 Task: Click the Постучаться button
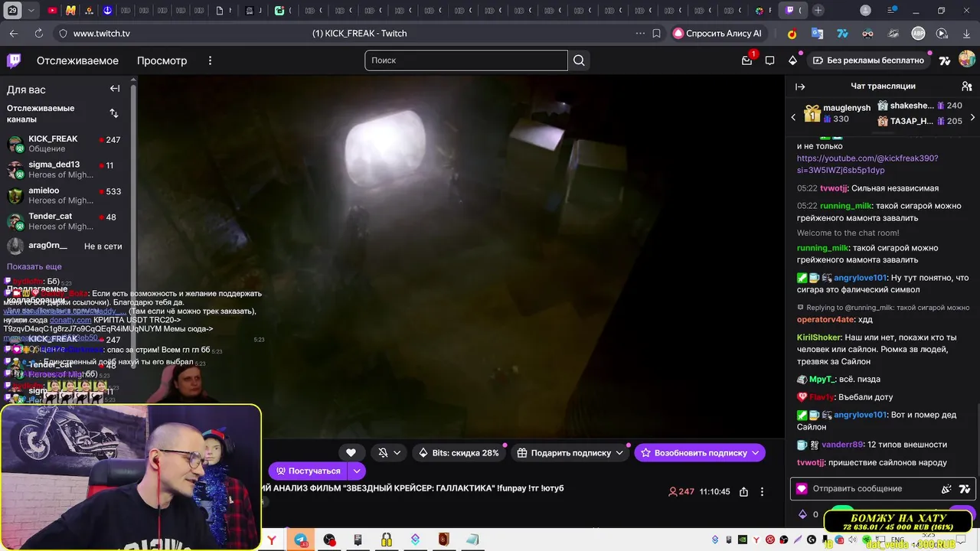coord(308,471)
